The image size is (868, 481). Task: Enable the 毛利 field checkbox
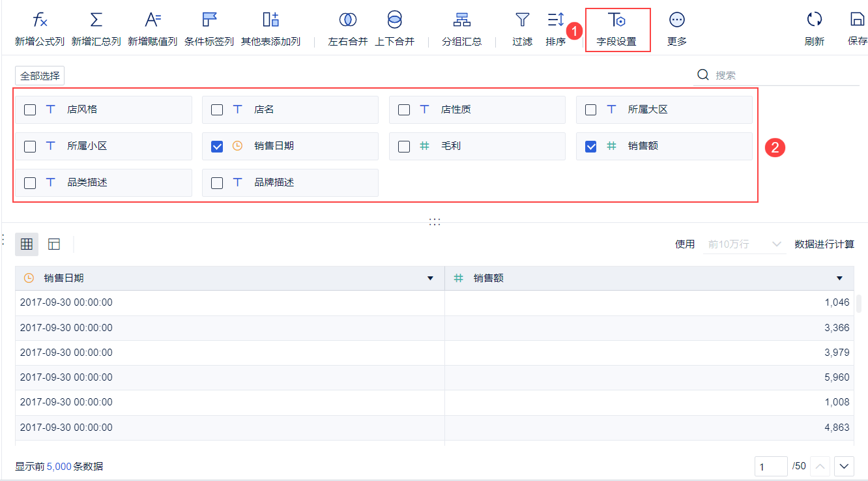(x=403, y=146)
